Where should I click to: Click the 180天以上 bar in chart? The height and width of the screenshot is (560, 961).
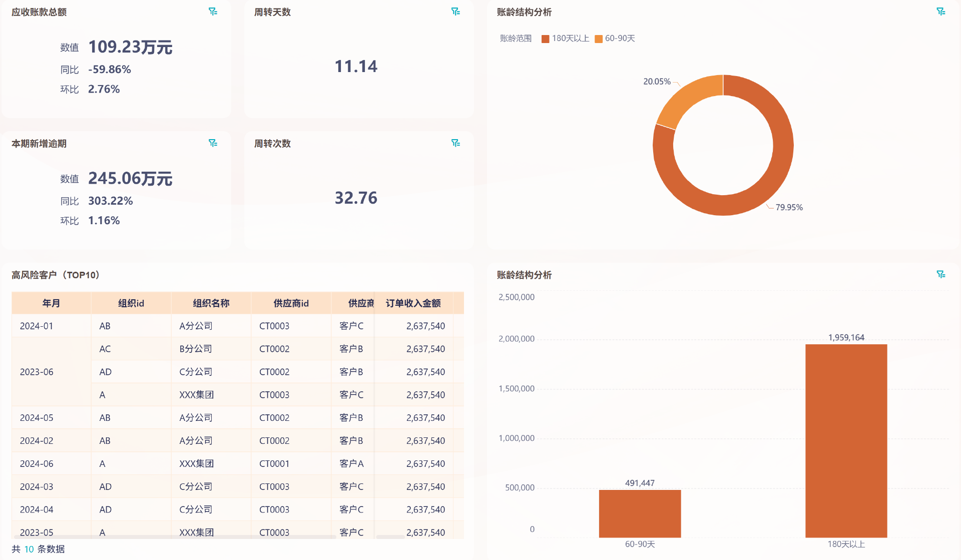click(x=846, y=440)
